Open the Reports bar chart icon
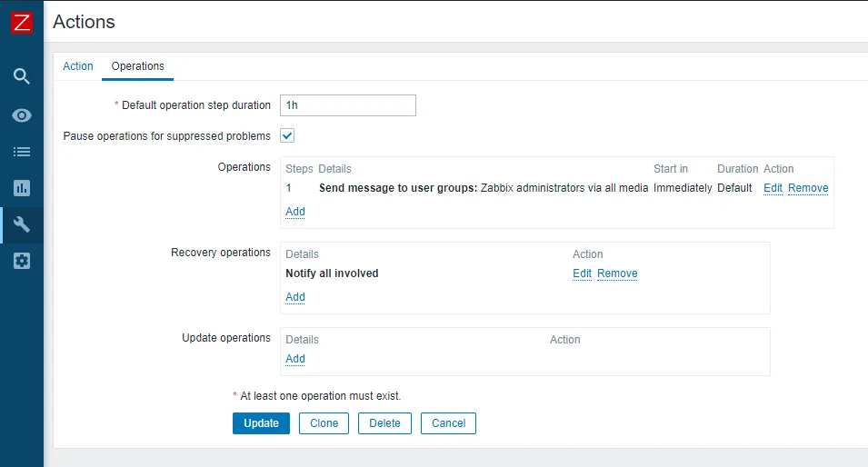The height and width of the screenshot is (467, 868). coord(22,188)
